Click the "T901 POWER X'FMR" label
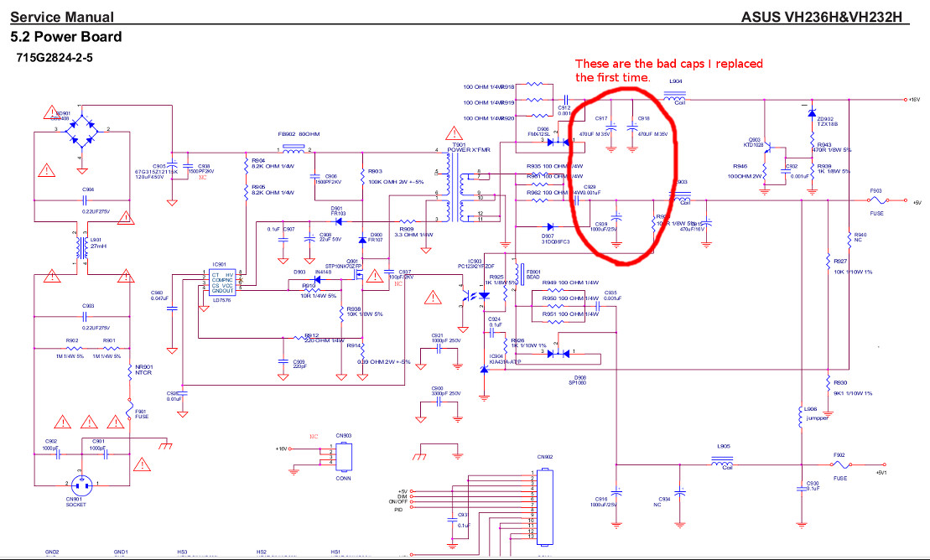 pos(469,147)
